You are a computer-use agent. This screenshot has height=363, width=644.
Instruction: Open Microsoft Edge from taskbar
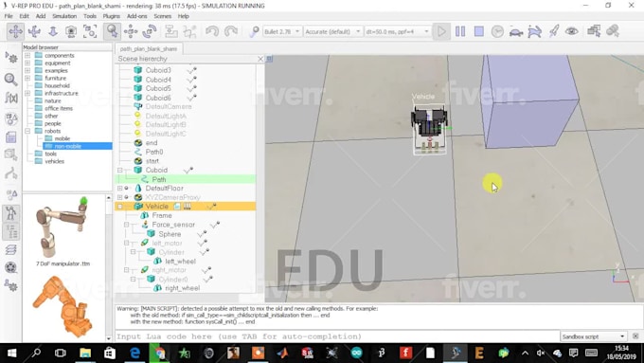tap(134, 353)
